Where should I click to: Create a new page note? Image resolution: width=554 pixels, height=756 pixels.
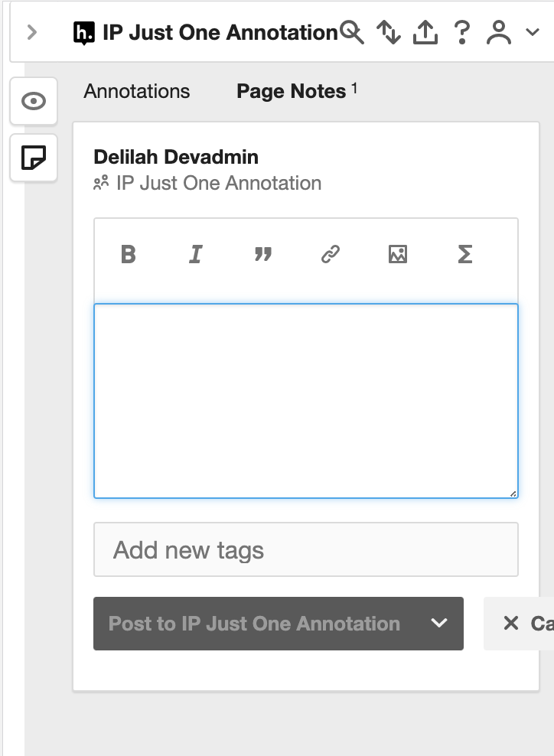point(34,158)
